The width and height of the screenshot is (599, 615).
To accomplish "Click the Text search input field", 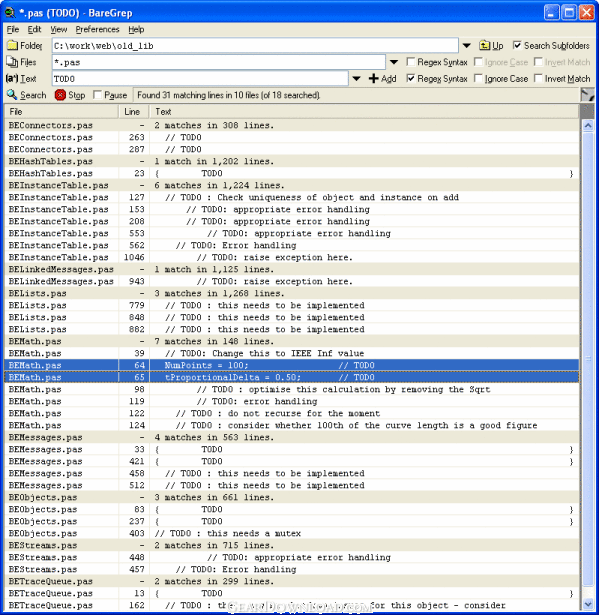I will click(200, 79).
